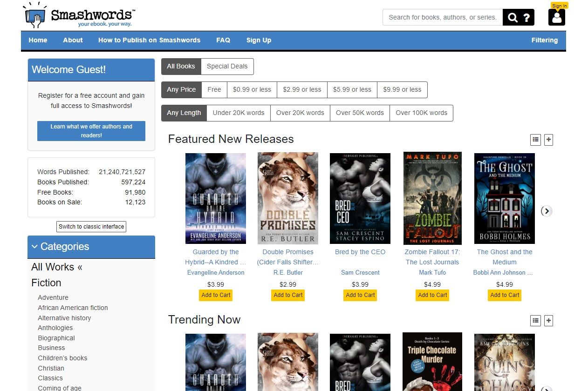Add The Ghost and the Medium to cart
Viewport: 588px width, 391px height.
point(505,295)
